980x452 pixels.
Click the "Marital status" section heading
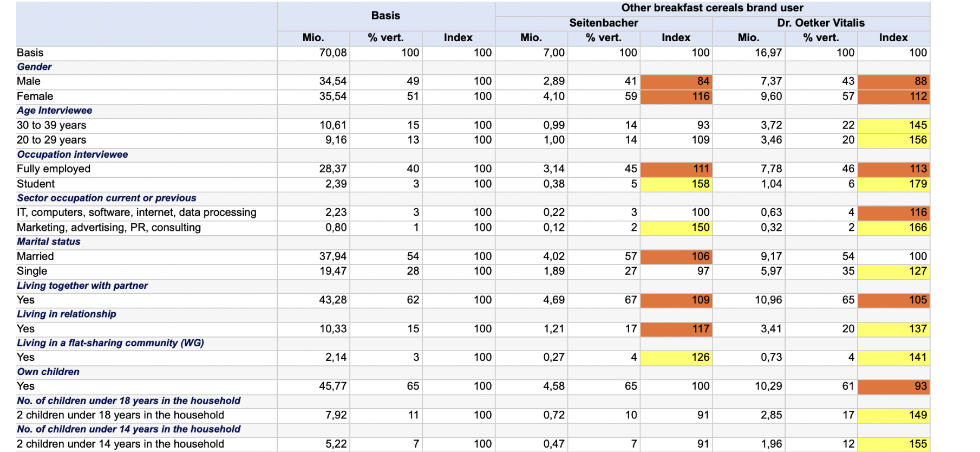pyautogui.click(x=49, y=242)
